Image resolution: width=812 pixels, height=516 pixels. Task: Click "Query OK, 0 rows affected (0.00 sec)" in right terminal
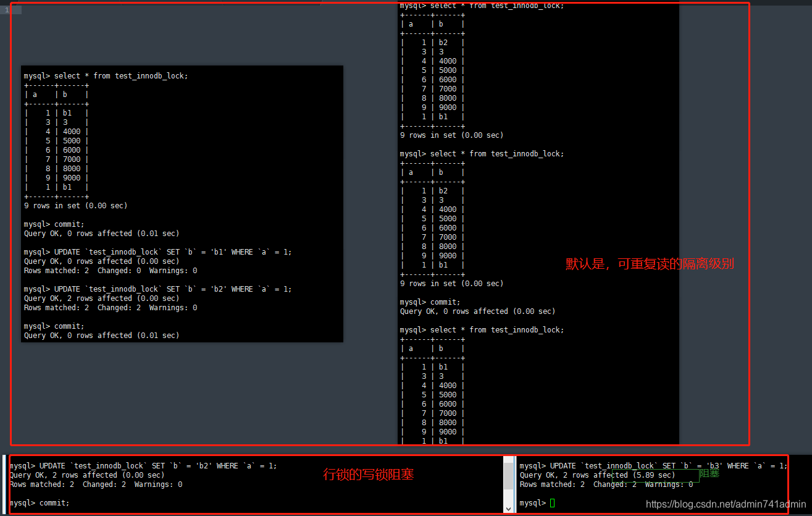(x=477, y=311)
